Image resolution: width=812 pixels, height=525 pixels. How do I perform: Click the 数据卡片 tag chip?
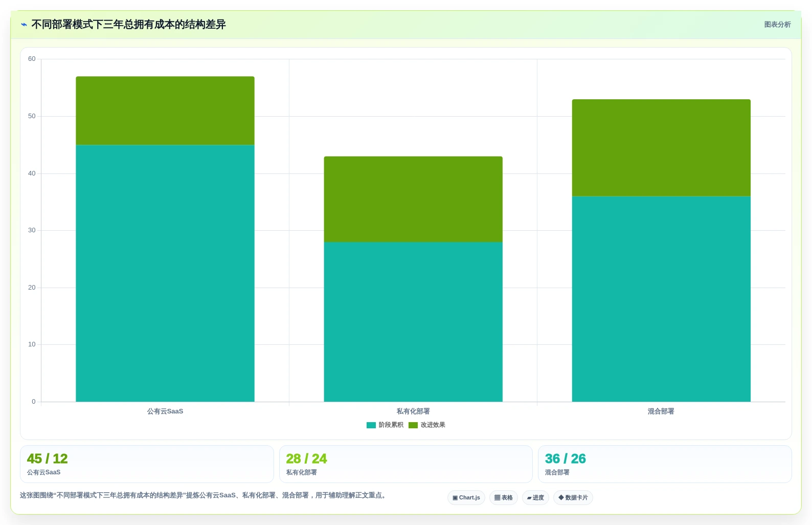[573, 497]
